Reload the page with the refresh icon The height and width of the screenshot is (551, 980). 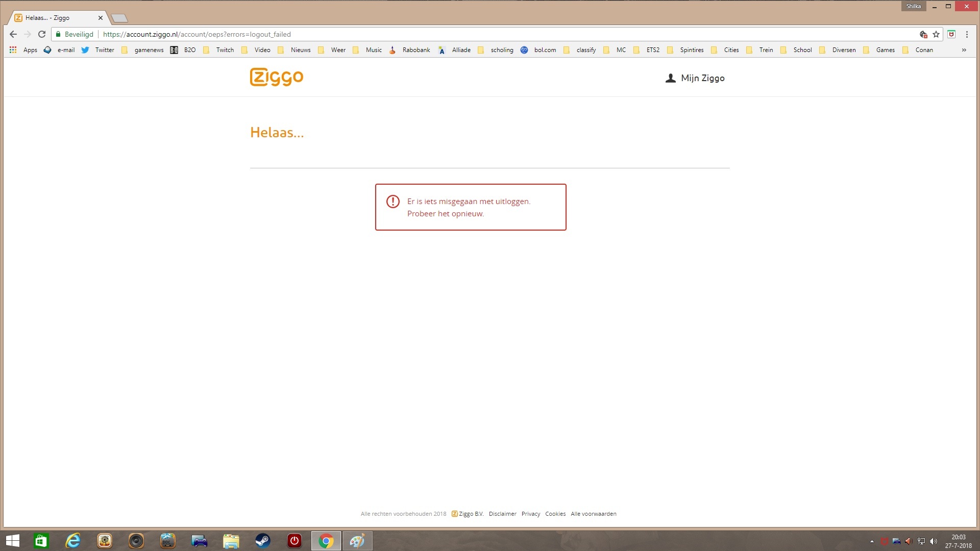click(x=42, y=34)
